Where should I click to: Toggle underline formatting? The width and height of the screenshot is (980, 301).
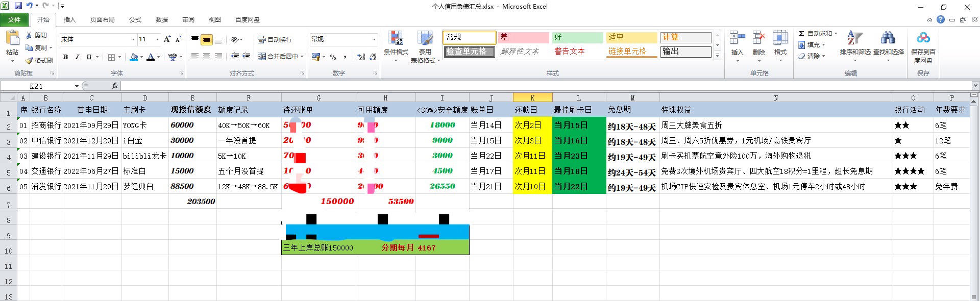coord(89,57)
